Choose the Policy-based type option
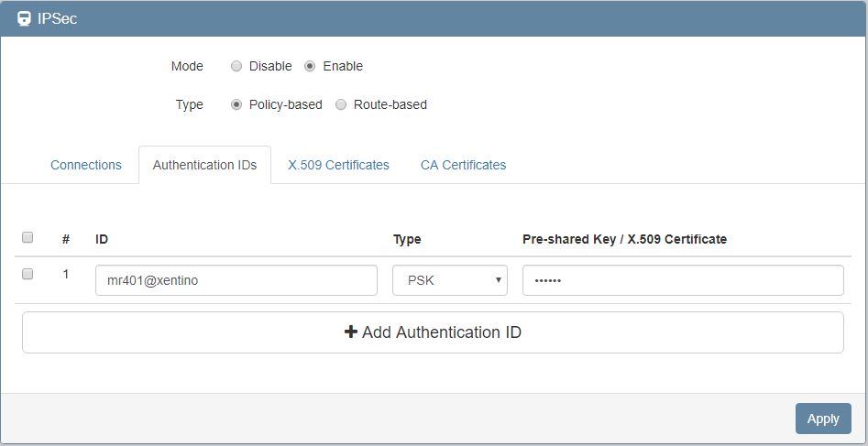 pyautogui.click(x=236, y=104)
